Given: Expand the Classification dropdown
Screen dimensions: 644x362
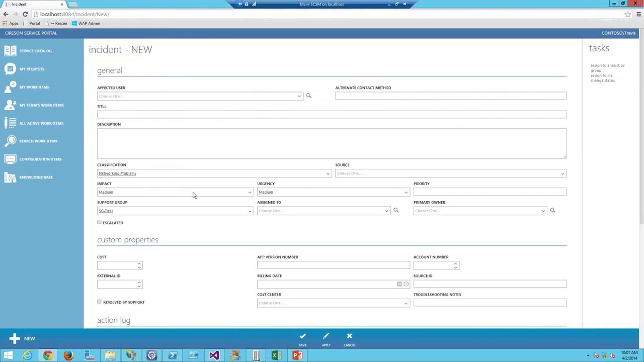Looking at the screenshot, I should [x=328, y=174].
